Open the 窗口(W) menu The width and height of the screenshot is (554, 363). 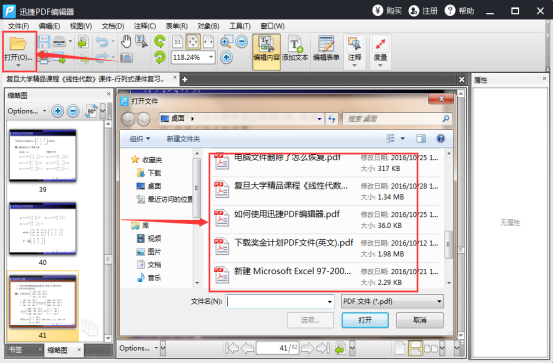point(272,26)
